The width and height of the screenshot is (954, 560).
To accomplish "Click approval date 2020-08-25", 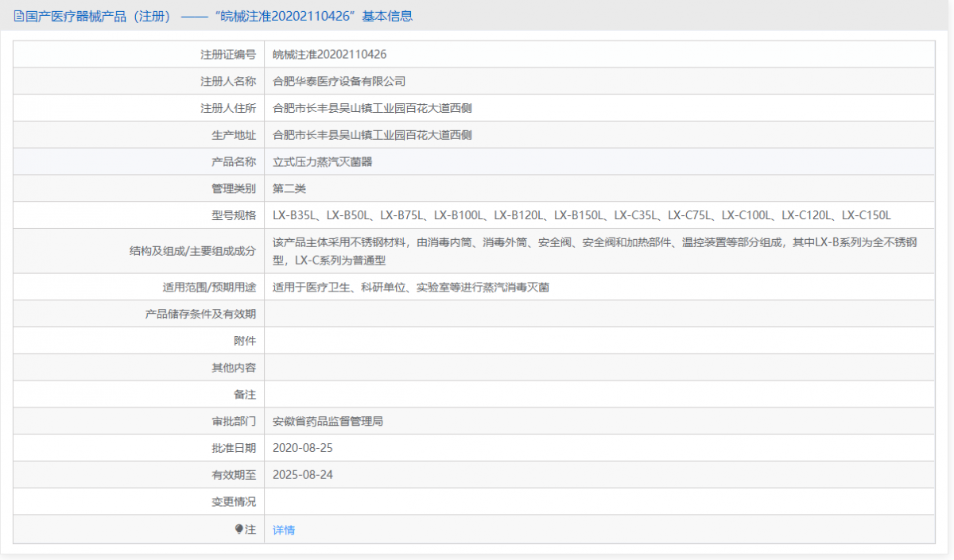I will coord(303,448).
